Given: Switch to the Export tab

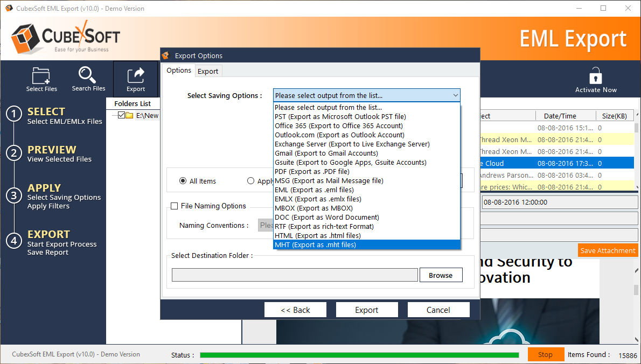Looking at the screenshot, I should coord(208,71).
